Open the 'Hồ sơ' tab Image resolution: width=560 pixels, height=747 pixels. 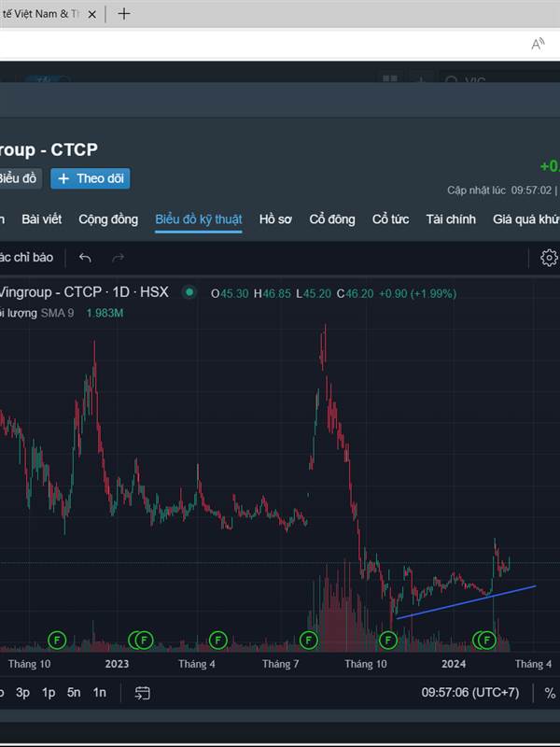tap(275, 219)
